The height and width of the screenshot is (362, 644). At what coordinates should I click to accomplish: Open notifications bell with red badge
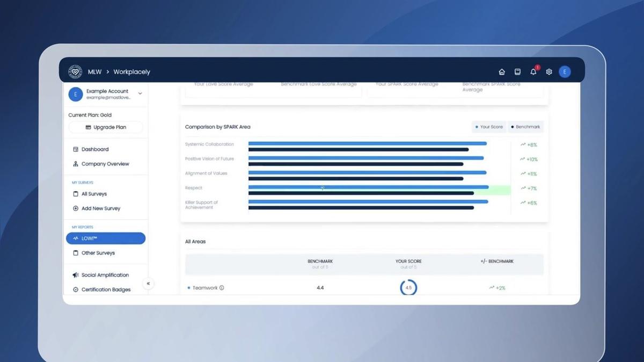pos(533,71)
